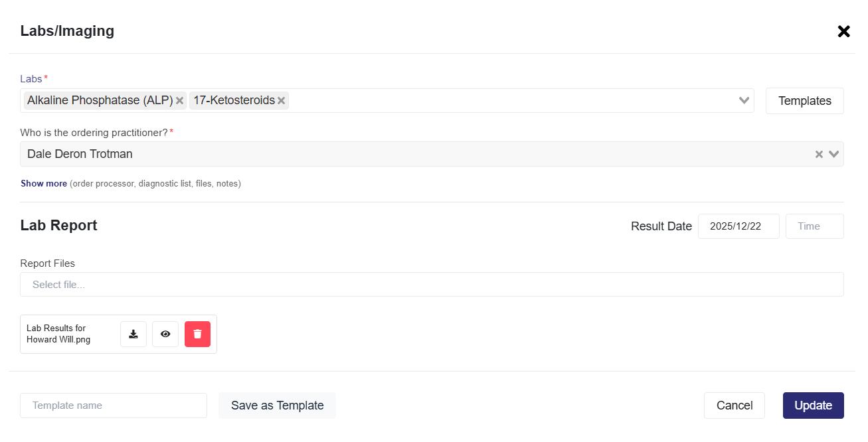Open the lab Templates list
868x442 pixels.
[804, 101]
